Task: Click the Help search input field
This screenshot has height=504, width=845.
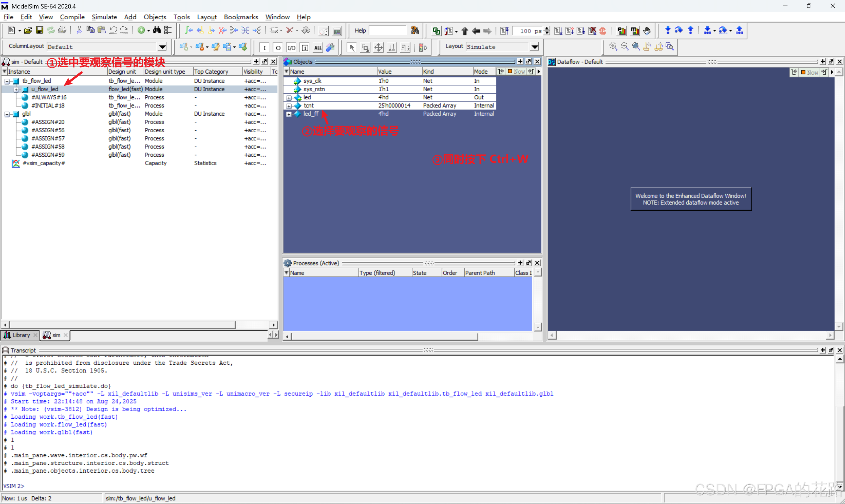Action: [388, 31]
